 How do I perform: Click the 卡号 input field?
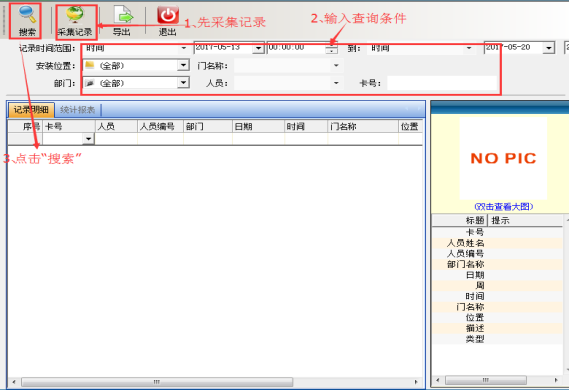tap(442, 83)
